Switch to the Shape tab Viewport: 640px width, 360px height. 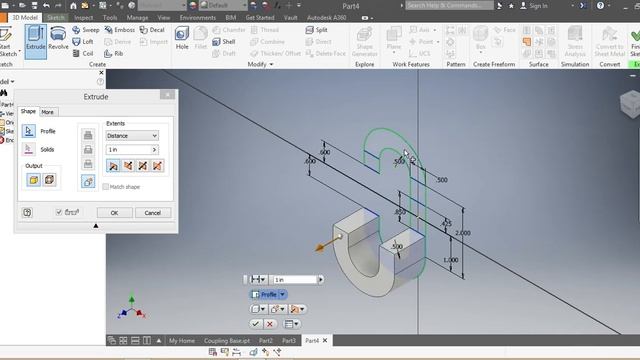(x=28, y=111)
